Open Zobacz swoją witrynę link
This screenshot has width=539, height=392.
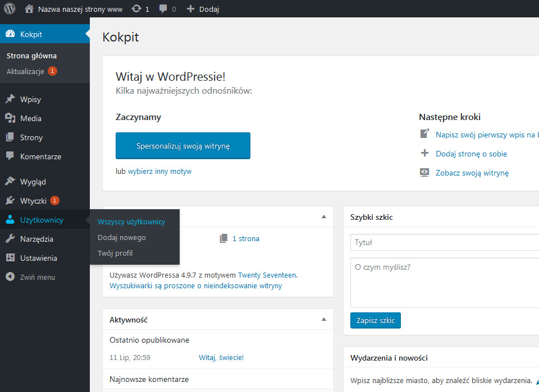[472, 173]
